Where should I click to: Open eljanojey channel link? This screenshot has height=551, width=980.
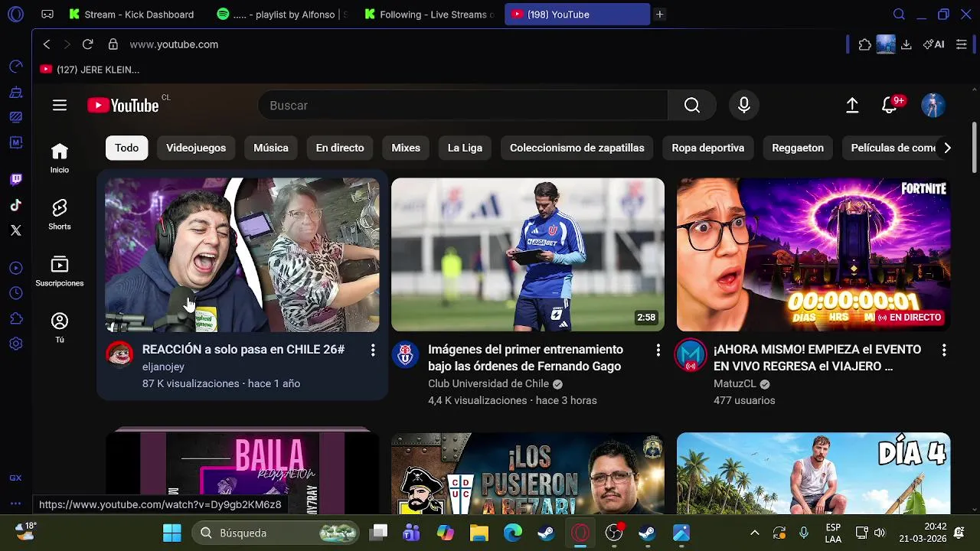coord(163,367)
